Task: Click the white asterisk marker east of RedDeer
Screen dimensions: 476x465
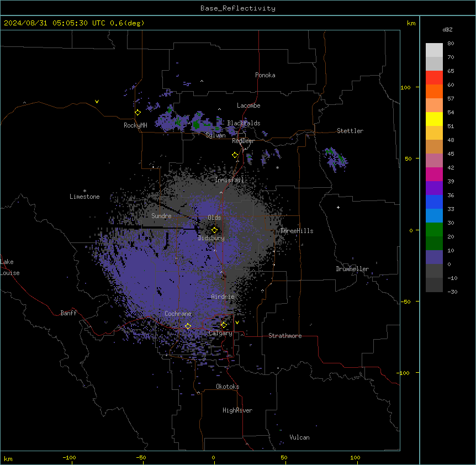Action: (277, 167)
